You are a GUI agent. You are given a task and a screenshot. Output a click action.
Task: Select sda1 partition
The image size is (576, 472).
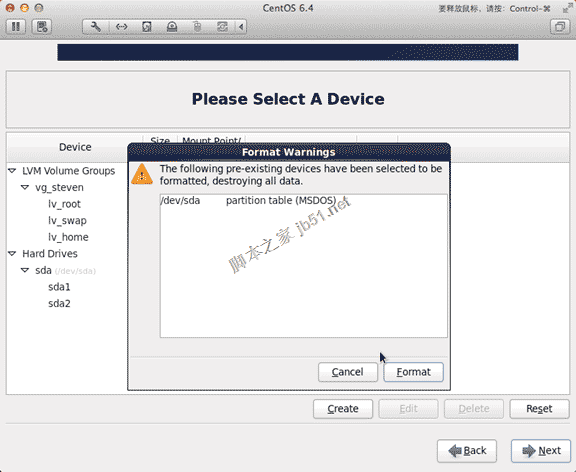[x=59, y=287]
